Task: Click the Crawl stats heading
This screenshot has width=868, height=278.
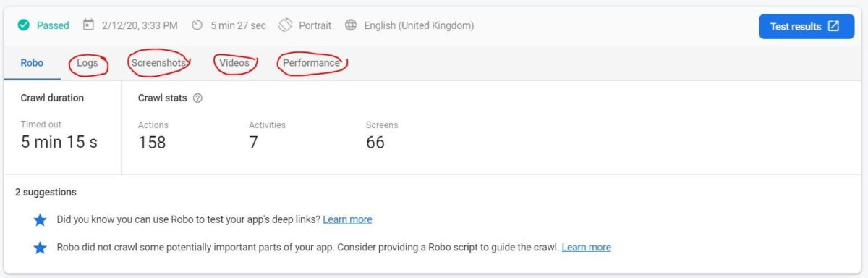Action: 163,98
